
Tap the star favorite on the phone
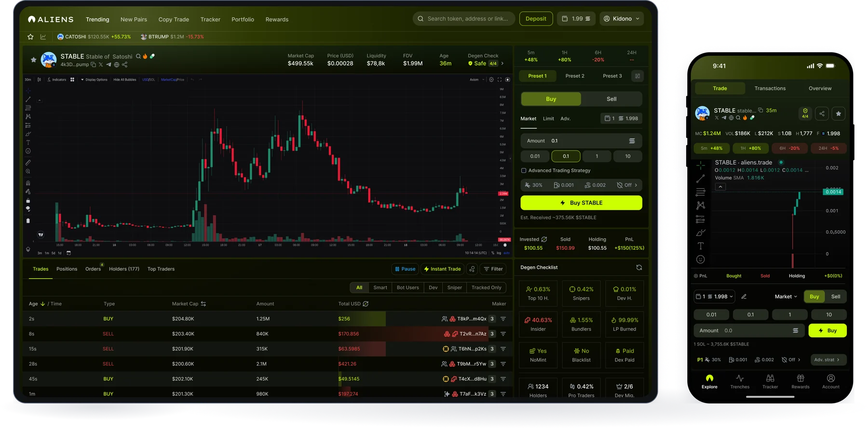click(x=839, y=113)
